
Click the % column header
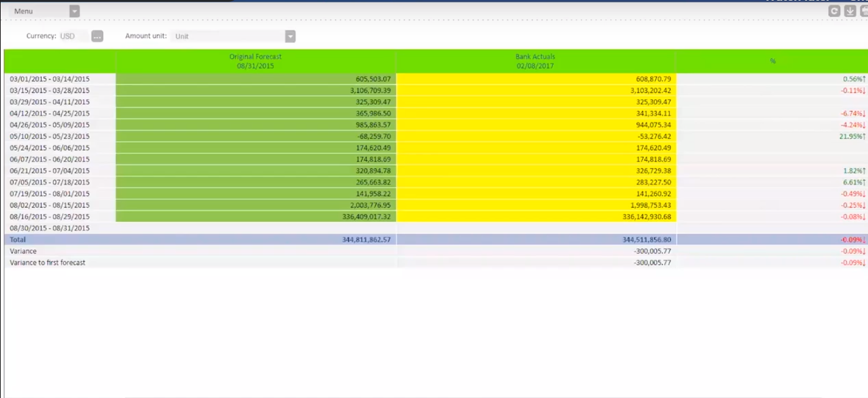click(x=772, y=61)
